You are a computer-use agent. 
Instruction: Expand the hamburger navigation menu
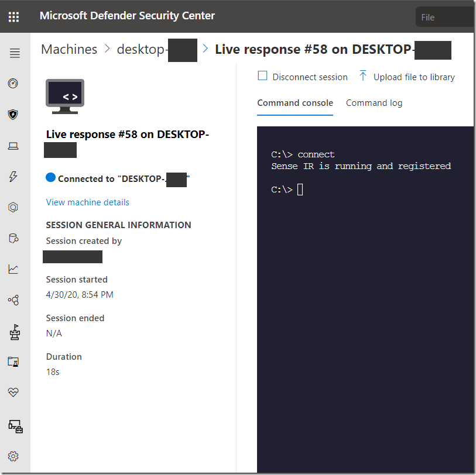click(15, 53)
